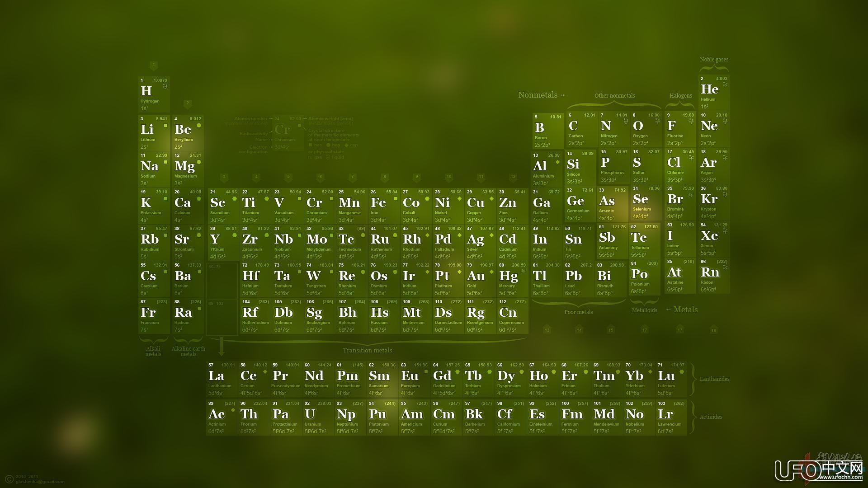Screen dimensions: 868x488
Task: Click the Uranium element tile
Action: click(x=319, y=417)
